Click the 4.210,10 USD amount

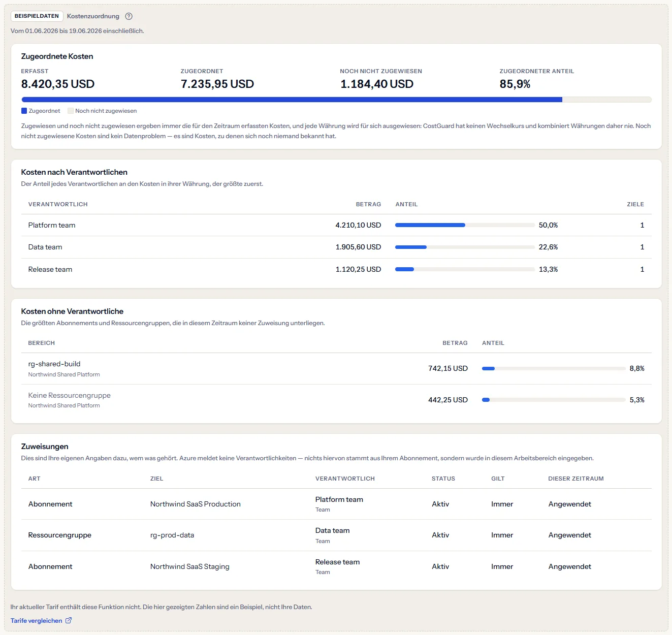(358, 225)
